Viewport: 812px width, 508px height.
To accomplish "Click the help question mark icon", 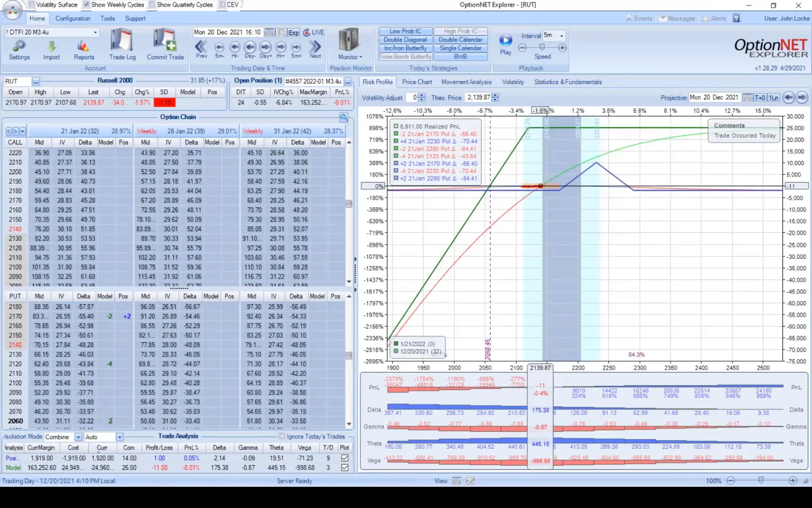I will click(x=736, y=18).
